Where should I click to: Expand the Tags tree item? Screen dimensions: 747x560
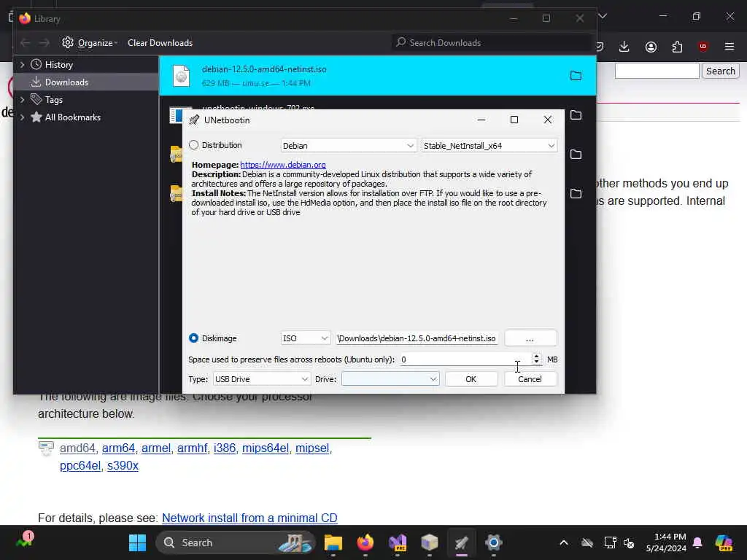(x=22, y=99)
